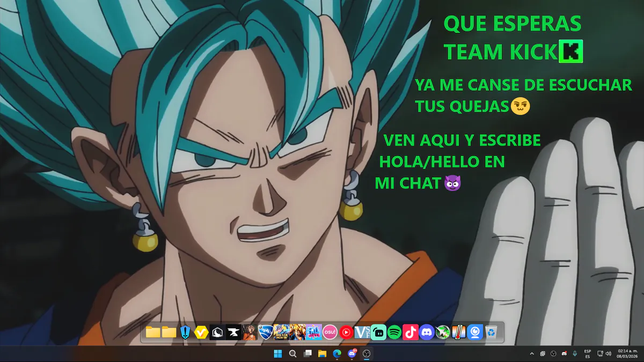Click the microphone icon in system tray
This screenshot has height=362, width=644.
point(575,353)
